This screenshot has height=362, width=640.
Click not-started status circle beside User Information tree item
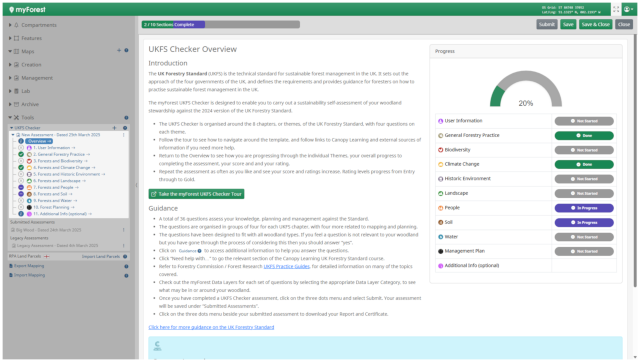click(21, 148)
